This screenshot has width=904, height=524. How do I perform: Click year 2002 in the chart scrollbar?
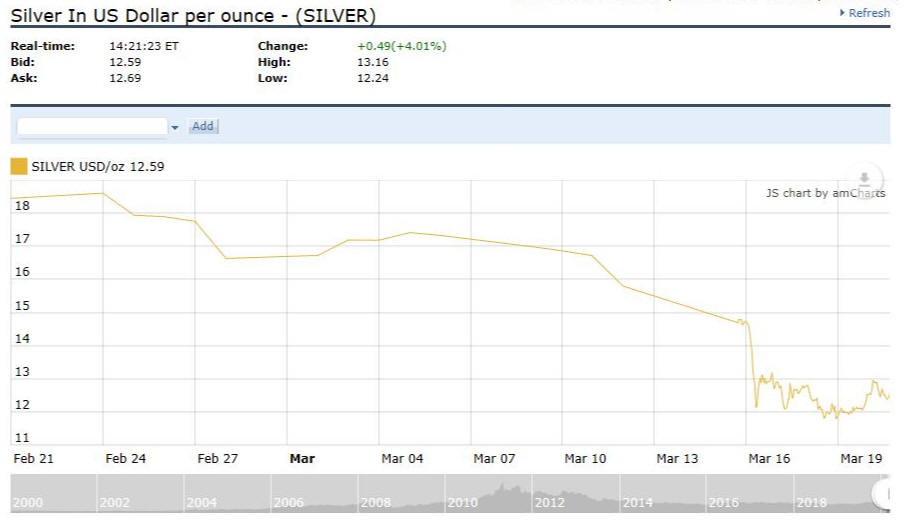pos(115,503)
